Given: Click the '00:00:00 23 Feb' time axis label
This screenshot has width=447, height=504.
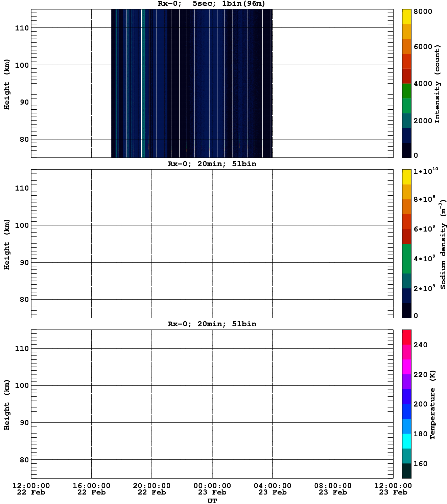Looking at the screenshot, I should (212, 489).
